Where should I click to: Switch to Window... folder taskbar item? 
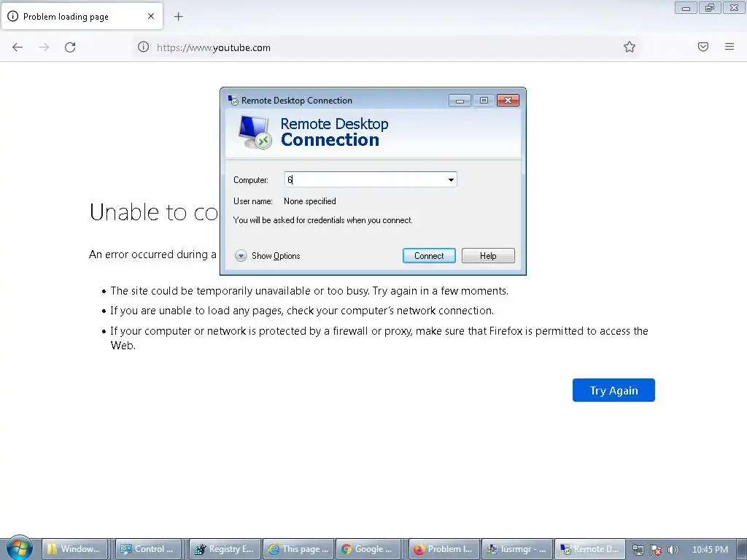75,549
